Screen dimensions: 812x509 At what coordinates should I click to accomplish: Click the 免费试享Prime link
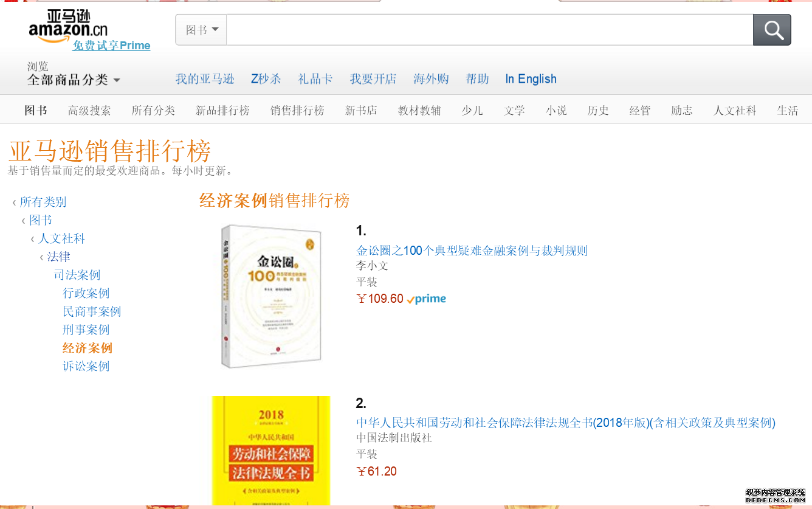[111, 46]
